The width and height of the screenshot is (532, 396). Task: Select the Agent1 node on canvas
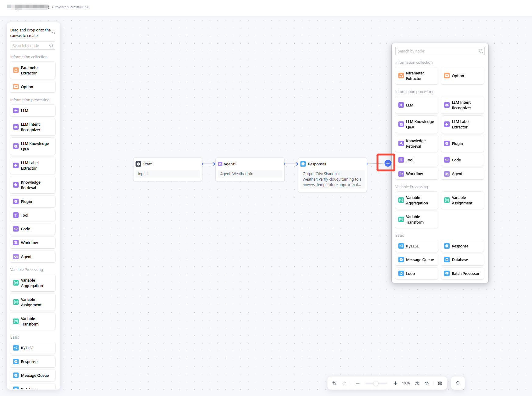pos(250,164)
